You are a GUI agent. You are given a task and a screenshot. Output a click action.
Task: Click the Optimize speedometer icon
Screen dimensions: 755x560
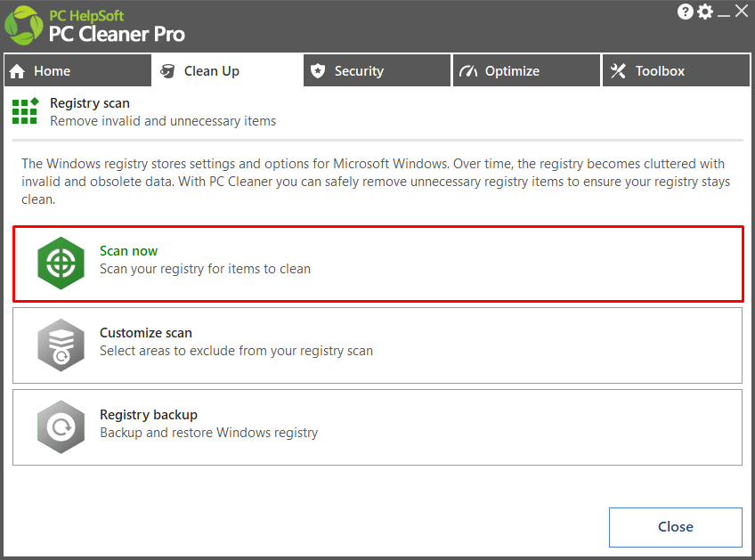tap(468, 71)
